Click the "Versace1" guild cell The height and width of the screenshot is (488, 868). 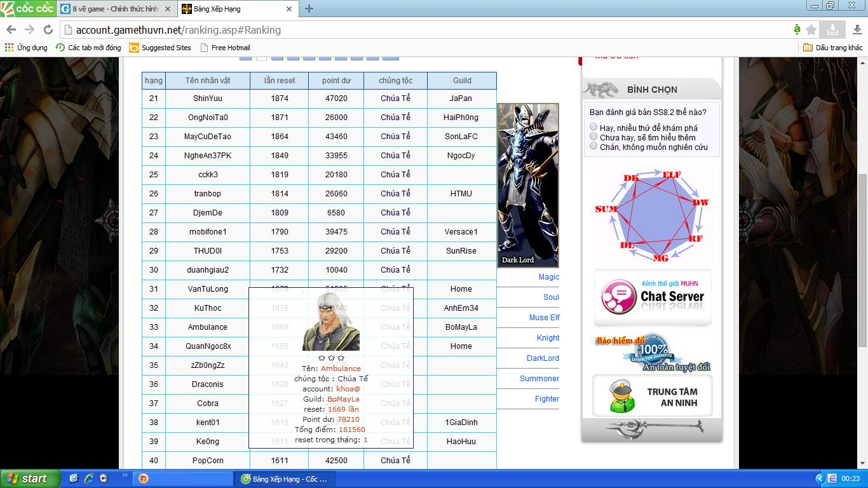tap(461, 232)
